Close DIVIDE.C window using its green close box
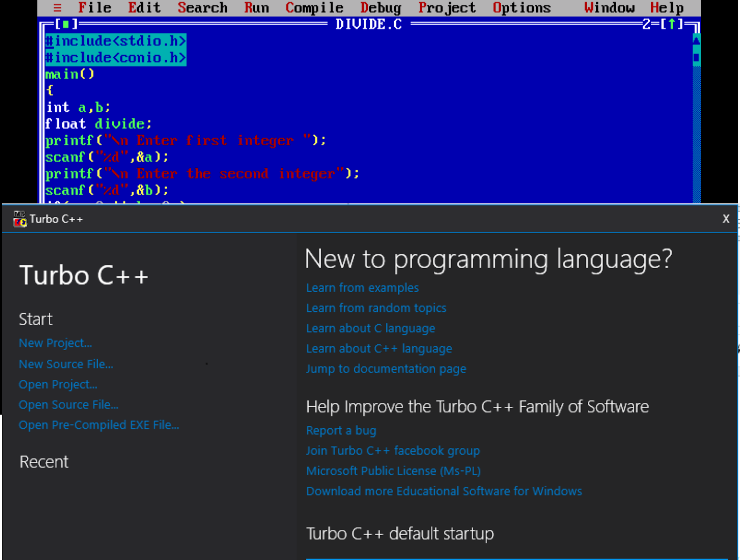Viewport: 748px width, 560px height. (65, 24)
